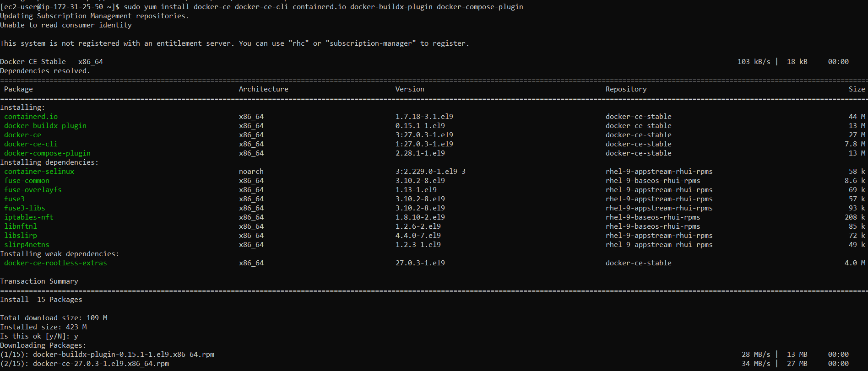Click the 4.0 M size for rootless-extras
Screen dimensions: 868x371
click(855, 263)
